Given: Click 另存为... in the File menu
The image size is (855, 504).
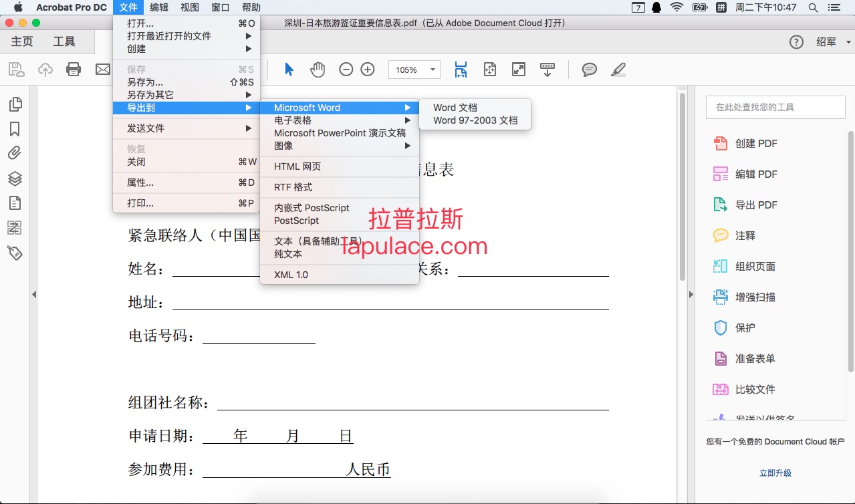Looking at the screenshot, I should point(187,82).
